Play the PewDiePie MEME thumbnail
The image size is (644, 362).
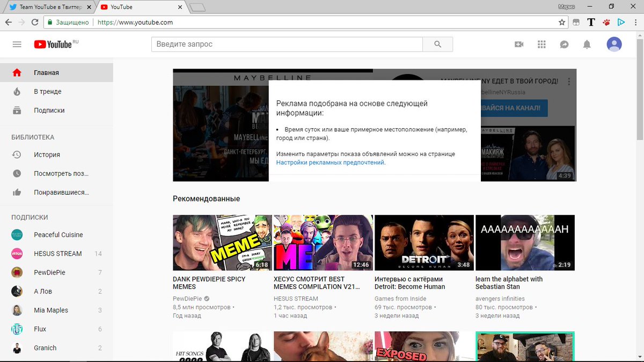click(x=222, y=242)
